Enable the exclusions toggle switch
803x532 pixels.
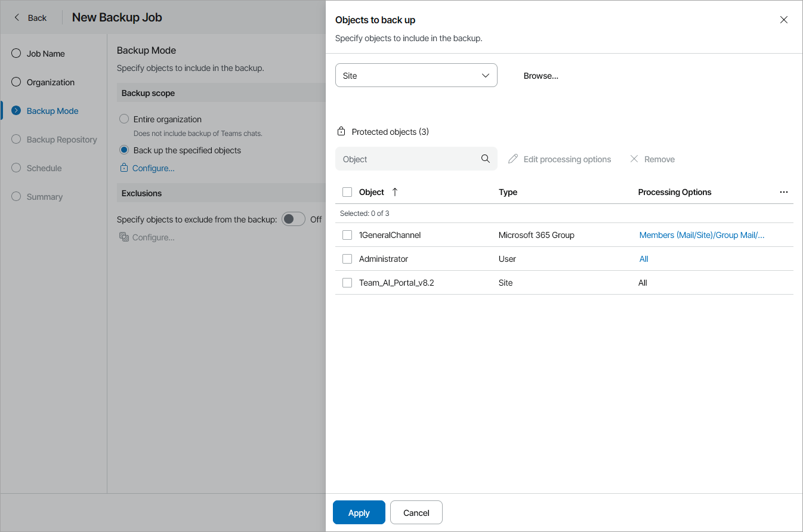coord(293,219)
